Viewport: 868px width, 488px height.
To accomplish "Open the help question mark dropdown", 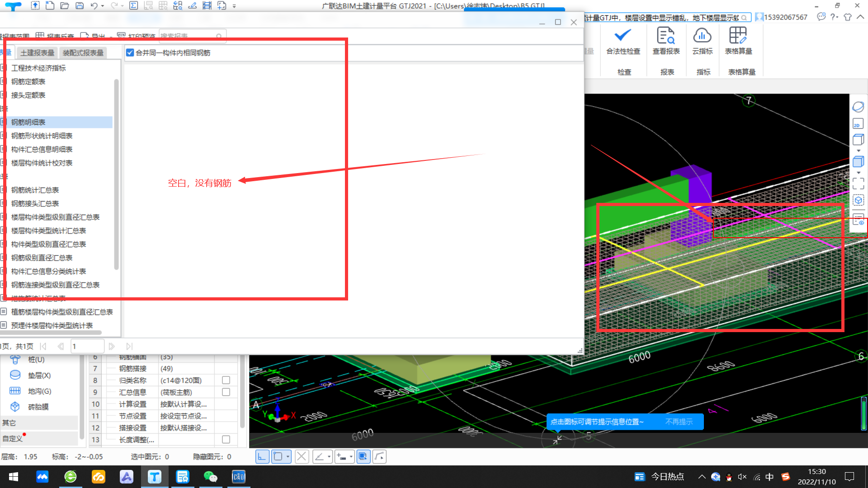I will coord(835,17).
